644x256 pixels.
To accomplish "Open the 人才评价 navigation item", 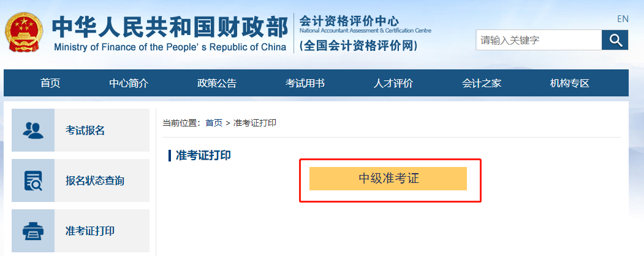I will 393,83.
